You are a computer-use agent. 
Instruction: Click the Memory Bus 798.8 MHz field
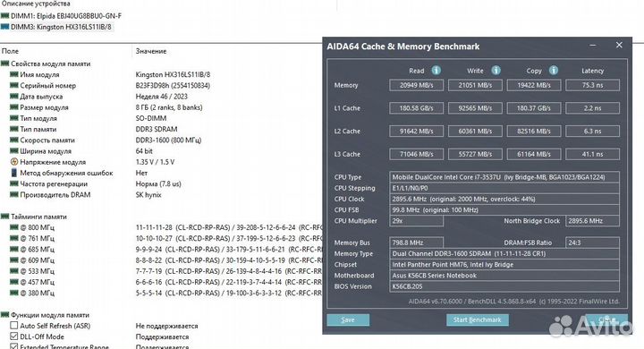pos(417,243)
